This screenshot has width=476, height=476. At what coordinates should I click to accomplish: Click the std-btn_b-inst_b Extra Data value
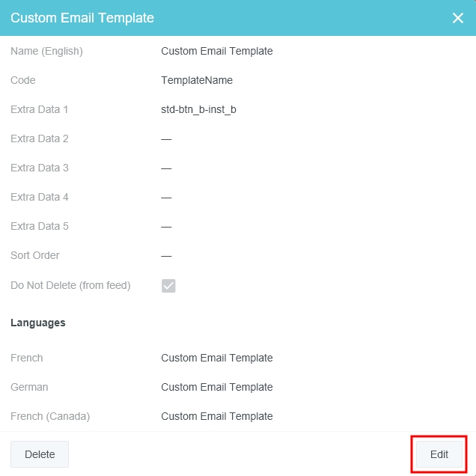(x=198, y=110)
